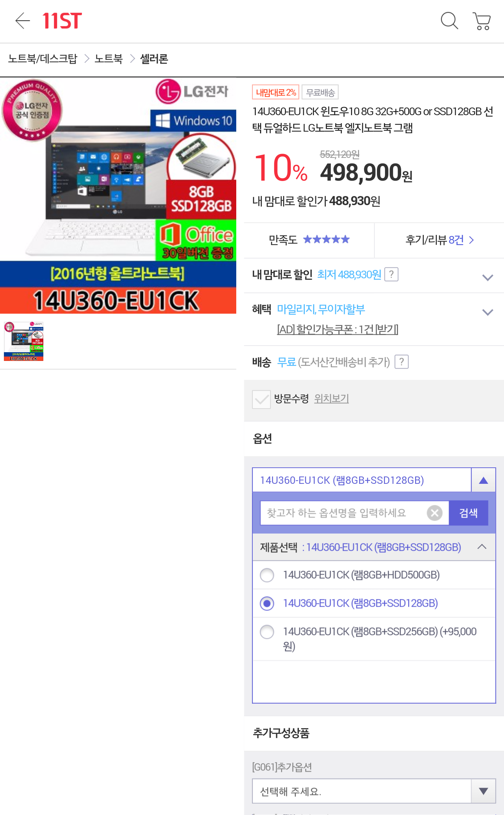Expand the 내맘대로 할인 section
The width and height of the screenshot is (504, 815).
[488, 278]
